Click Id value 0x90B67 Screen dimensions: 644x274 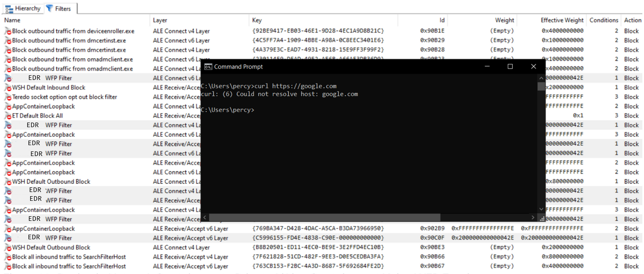click(433, 266)
